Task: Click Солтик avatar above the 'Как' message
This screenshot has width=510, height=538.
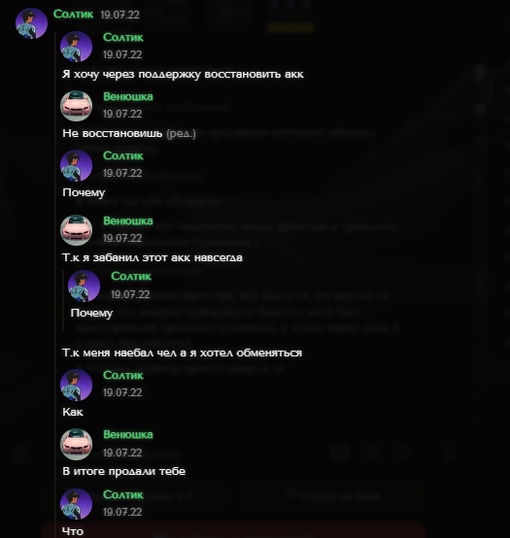Action: (x=76, y=385)
